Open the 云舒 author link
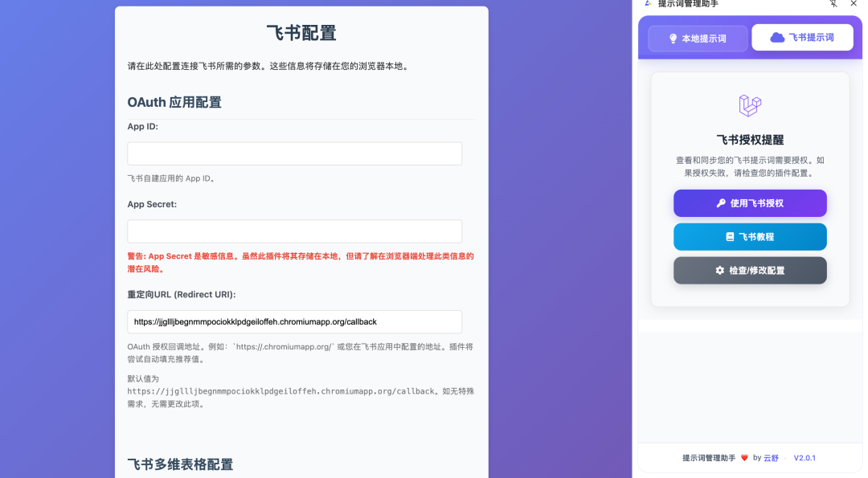 (769, 458)
